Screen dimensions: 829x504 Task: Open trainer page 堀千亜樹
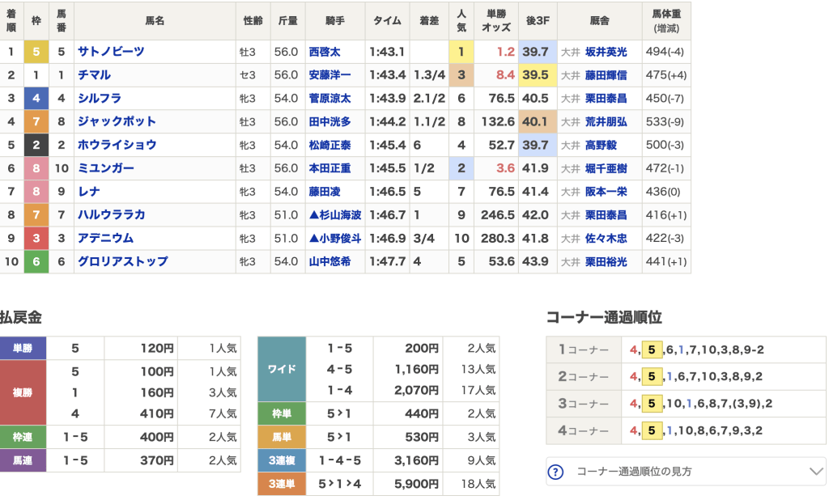606,168
